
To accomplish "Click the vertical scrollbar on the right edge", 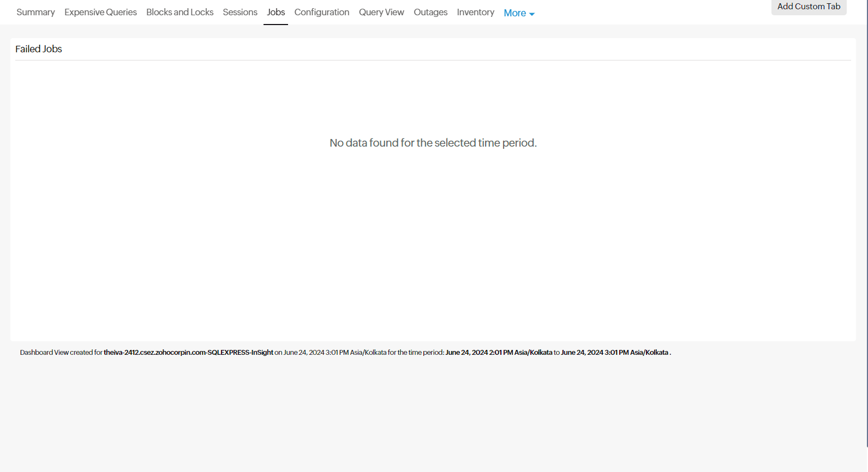I will click(867, 218).
